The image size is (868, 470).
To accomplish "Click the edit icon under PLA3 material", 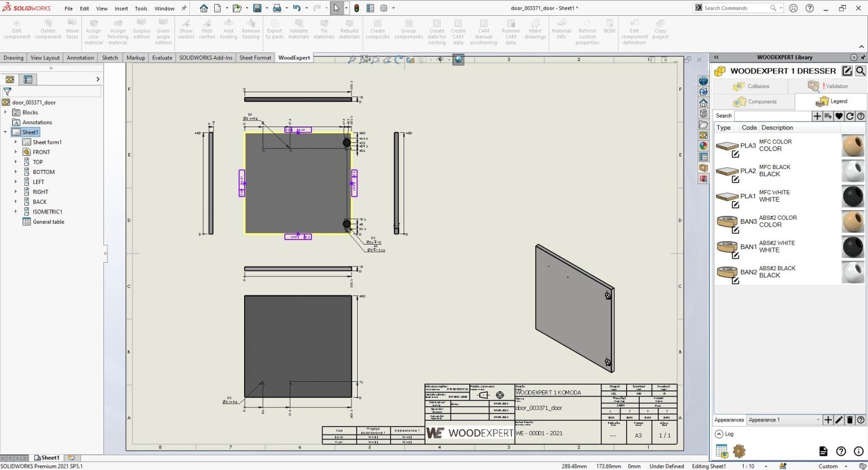I will click(x=735, y=154).
